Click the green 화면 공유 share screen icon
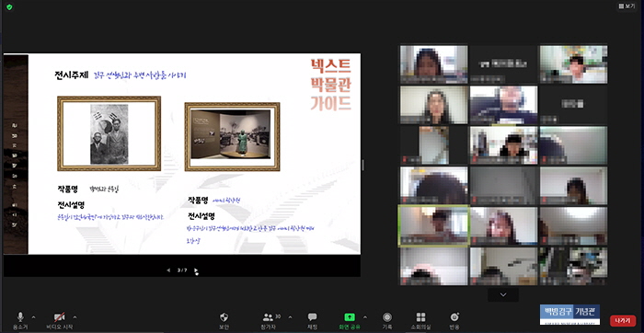 pyautogui.click(x=350, y=317)
